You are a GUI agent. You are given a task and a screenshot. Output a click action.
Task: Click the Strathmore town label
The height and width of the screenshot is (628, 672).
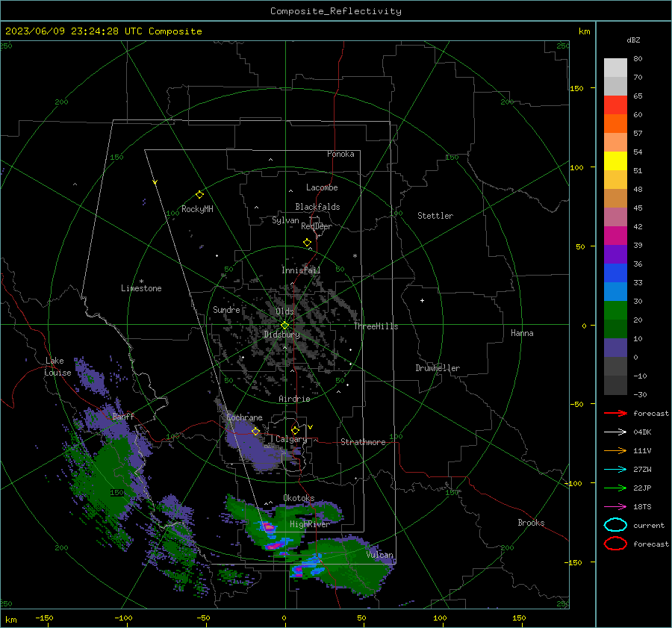[363, 442]
